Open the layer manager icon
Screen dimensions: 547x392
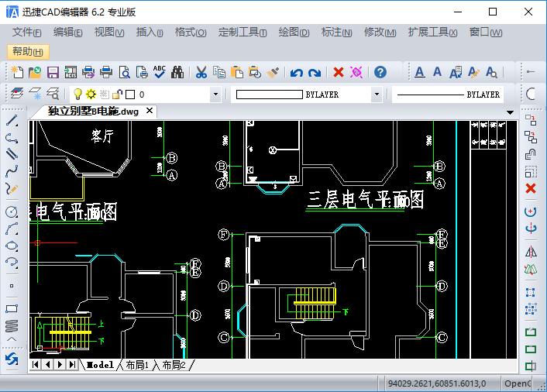coord(17,94)
